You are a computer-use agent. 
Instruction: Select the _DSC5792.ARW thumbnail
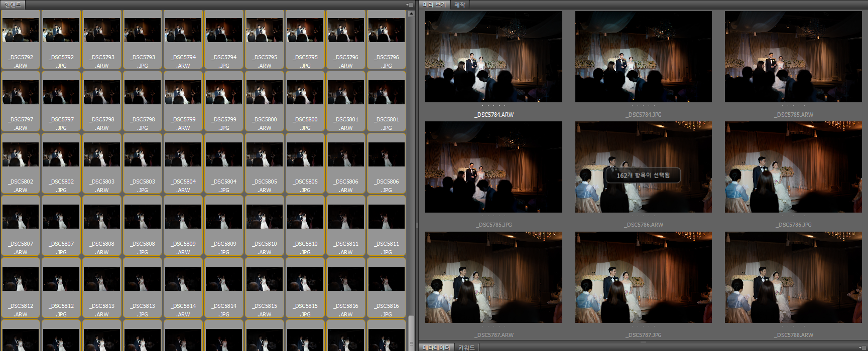point(21,31)
